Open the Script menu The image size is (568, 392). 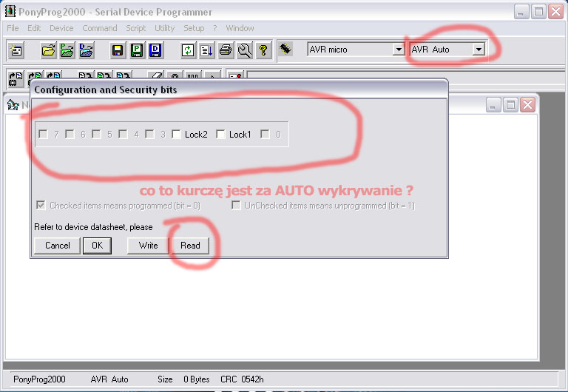click(x=136, y=28)
